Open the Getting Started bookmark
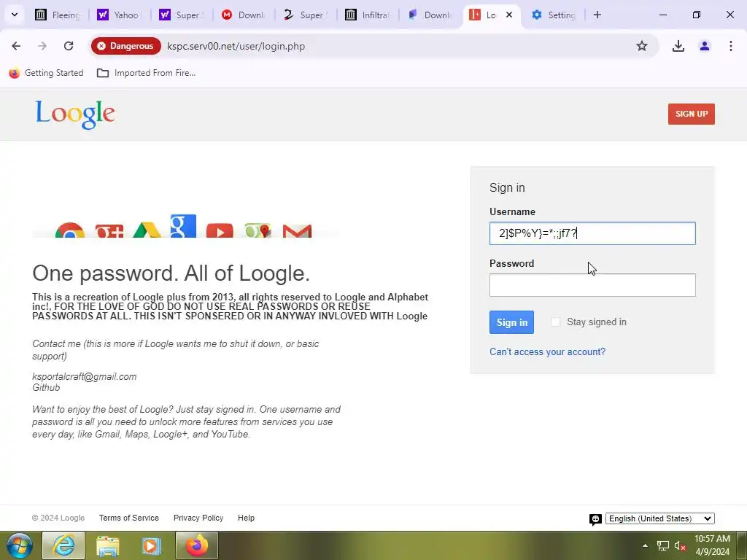The height and width of the screenshot is (560, 747). coord(46,73)
